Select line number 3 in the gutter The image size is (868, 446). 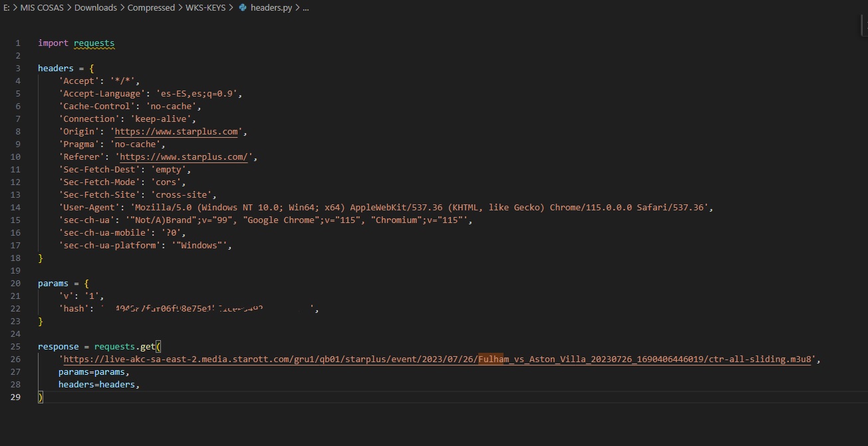coord(18,69)
